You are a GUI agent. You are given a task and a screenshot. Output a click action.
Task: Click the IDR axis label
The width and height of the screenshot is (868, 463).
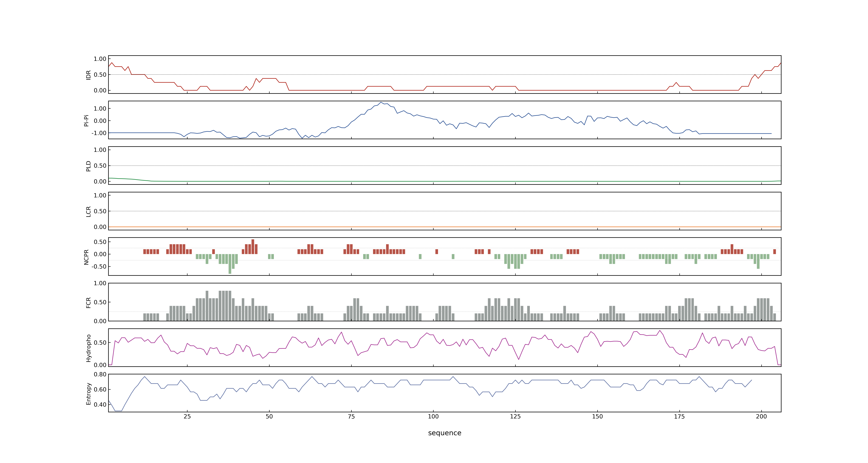[89, 75]
